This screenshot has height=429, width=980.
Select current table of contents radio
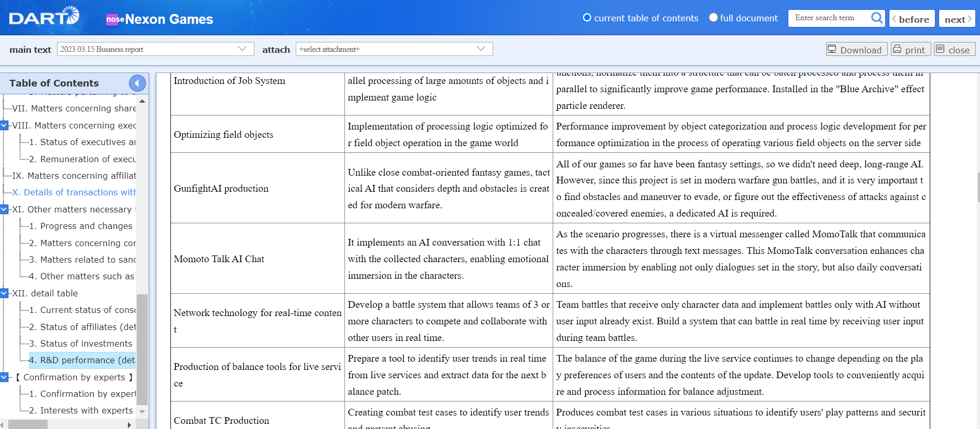[x=587, y=18]
